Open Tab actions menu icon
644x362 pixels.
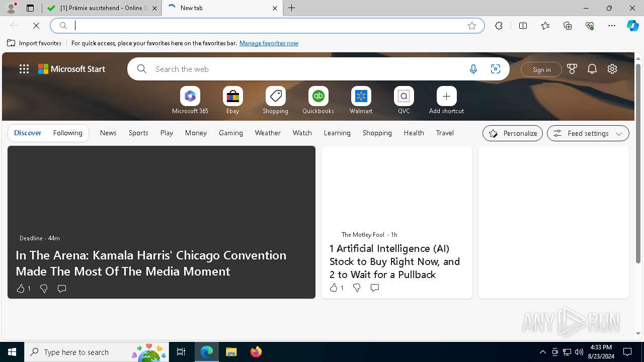click(x=30, y=8)
